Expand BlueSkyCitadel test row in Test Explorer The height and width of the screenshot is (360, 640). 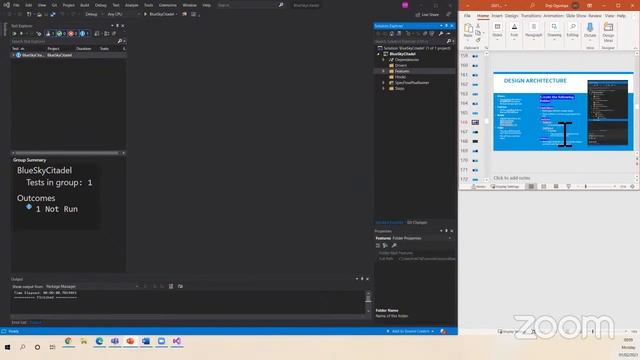[x=13, y=55]
